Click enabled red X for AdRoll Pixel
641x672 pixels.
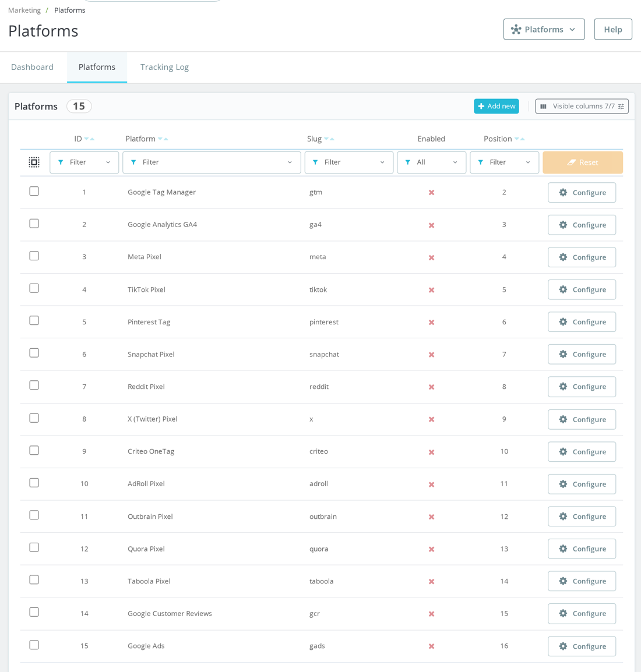(x=431, y=484)
